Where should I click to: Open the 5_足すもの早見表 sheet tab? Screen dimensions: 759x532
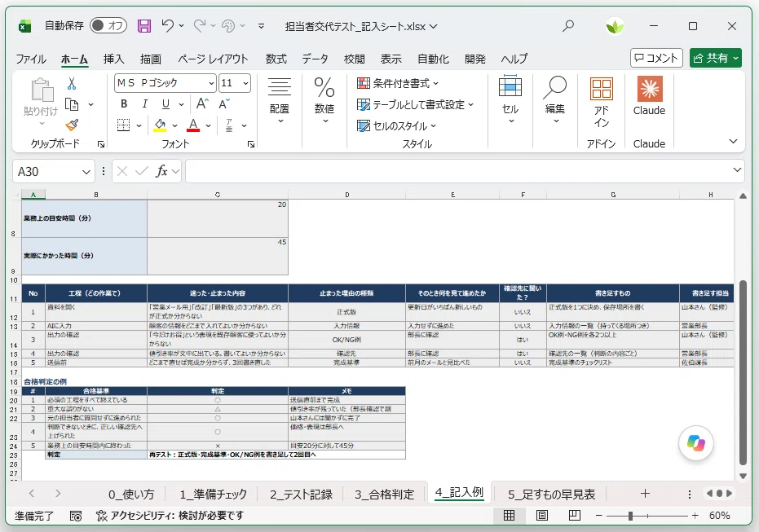[551, 495]
